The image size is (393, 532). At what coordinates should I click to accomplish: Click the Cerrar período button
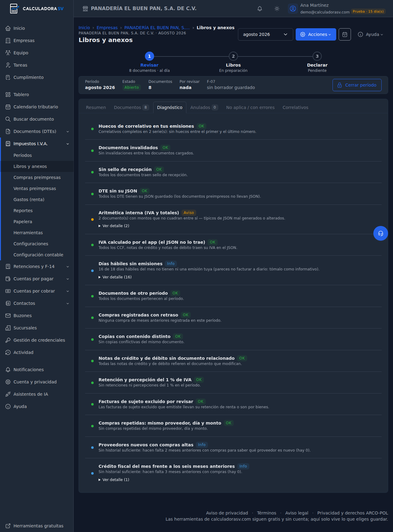357,85
